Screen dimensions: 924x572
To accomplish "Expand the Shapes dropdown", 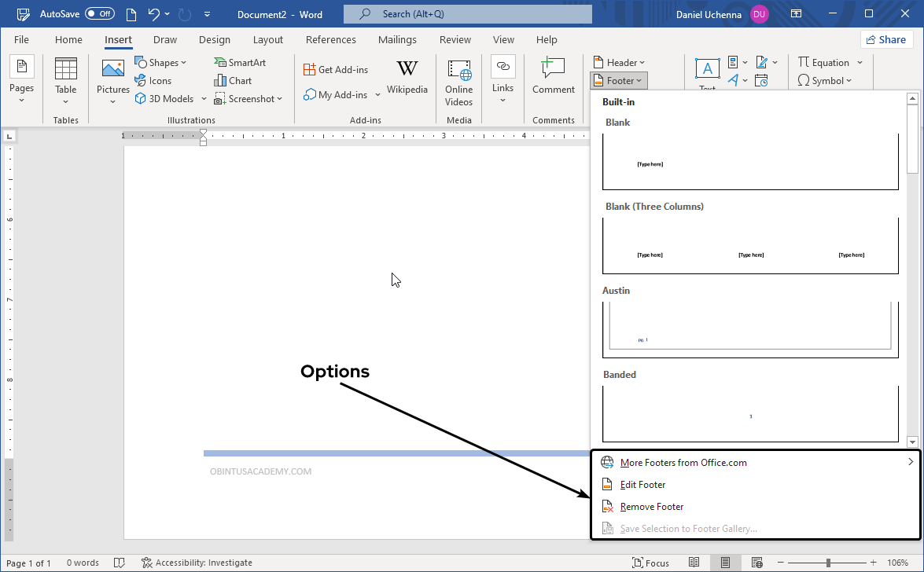I will (x=161, y=63).
